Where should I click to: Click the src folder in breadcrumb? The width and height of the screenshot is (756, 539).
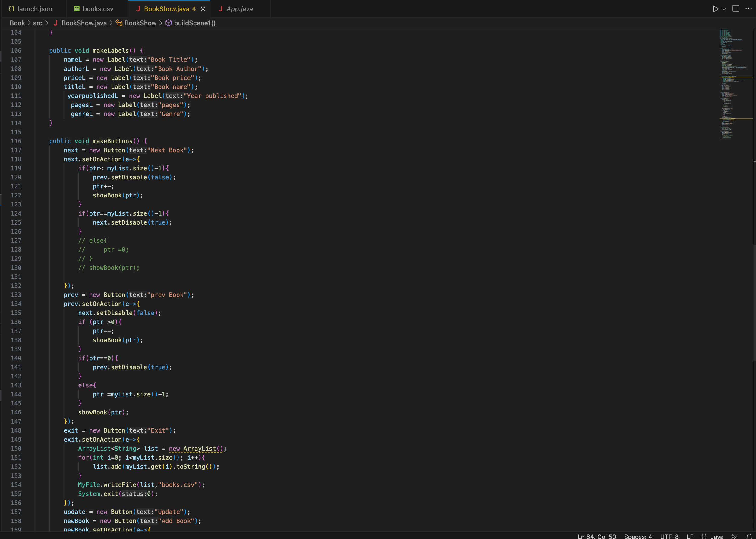pos(37,23)
